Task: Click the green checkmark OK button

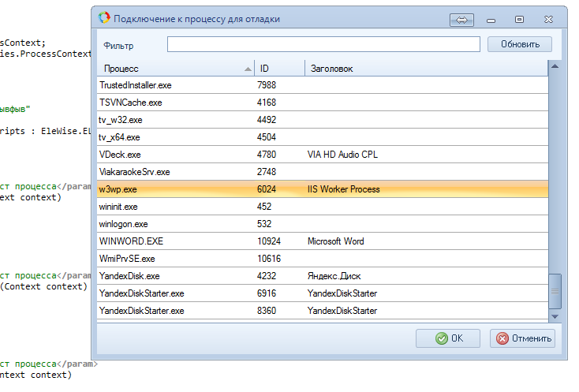Action: coord(448,338)
